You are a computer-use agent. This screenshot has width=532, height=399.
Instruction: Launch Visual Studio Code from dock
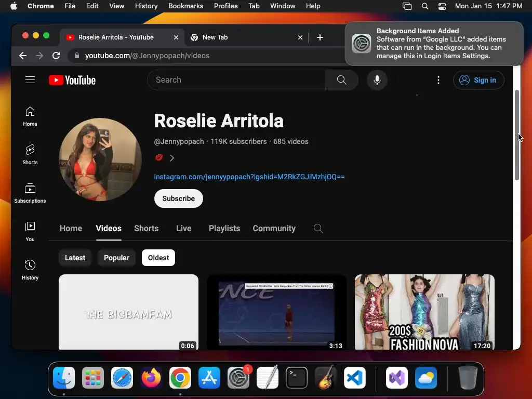point(354,378)
